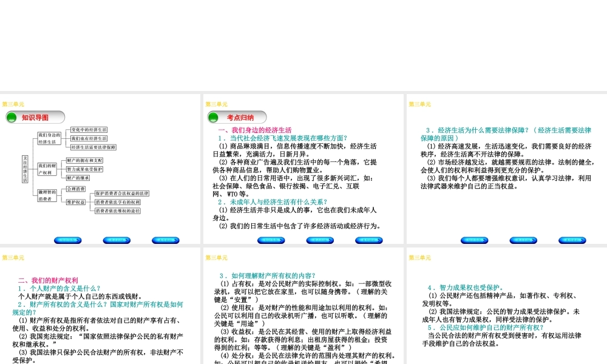The image size is (607, 364).
Task: Click the 考点归纳 header label
Action: click(x=240, y=118)
